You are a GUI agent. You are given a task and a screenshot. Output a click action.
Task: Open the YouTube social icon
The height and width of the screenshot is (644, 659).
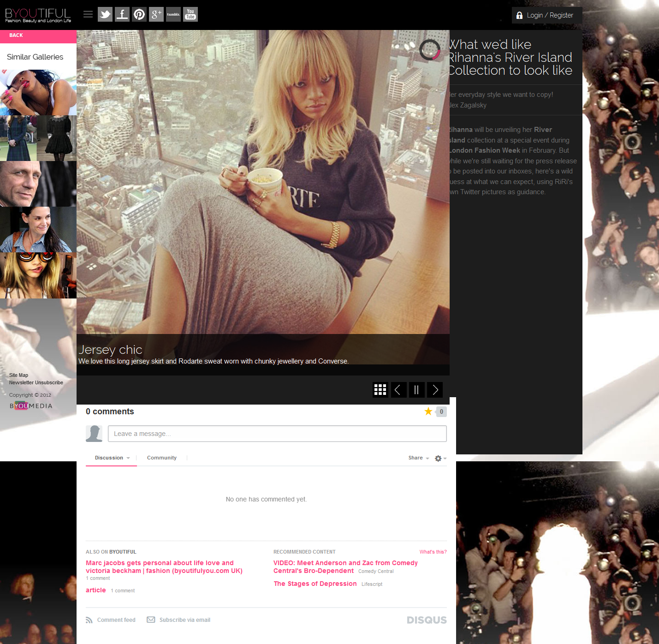pos(190,14)
